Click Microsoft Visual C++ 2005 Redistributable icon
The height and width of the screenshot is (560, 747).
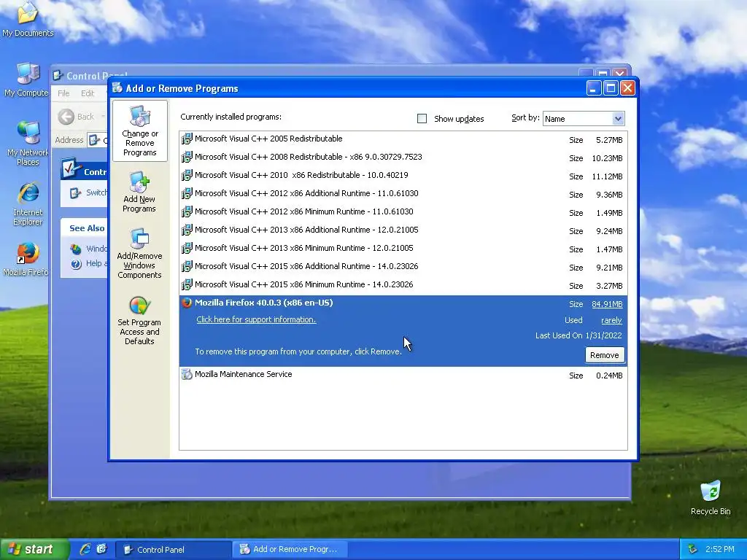pyautogui.click(x=187, y=139)
